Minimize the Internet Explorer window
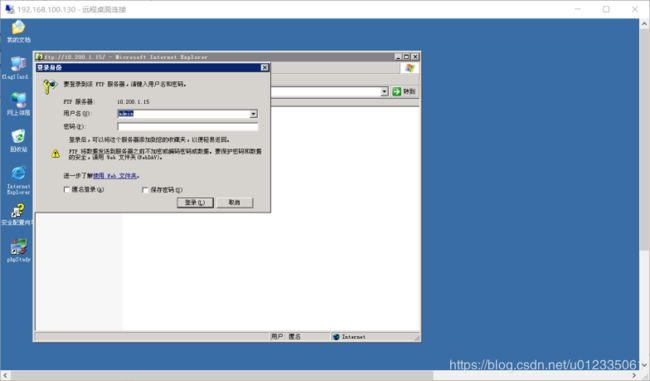 (398, 57)
